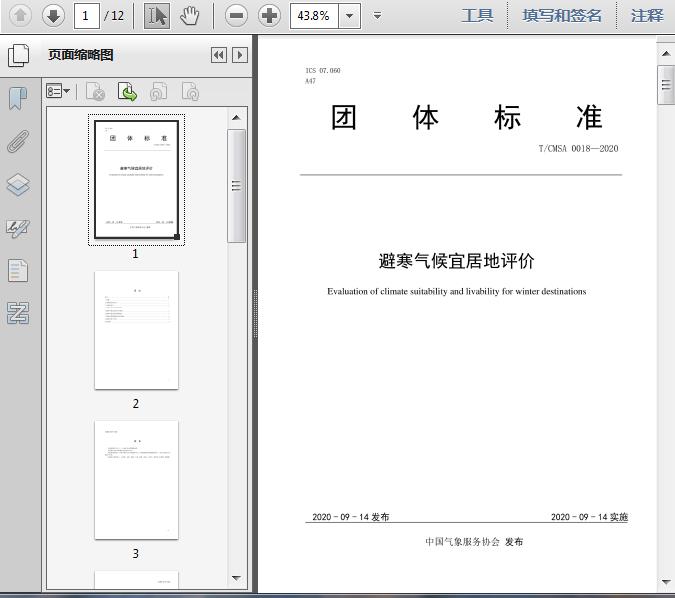Viewport: 675px width, 598px height.
Task: Zoom in with the plus button
Action: click(x=269, y=16)
